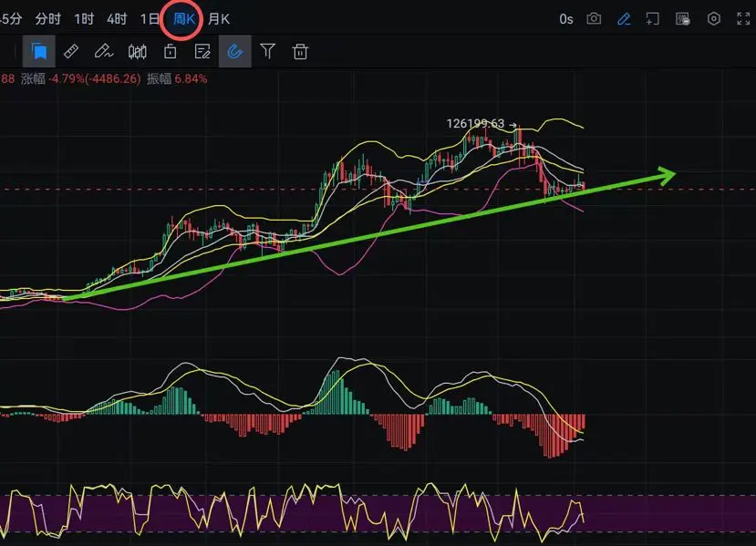Viewport: 756px width, 546px height.
Task: Click the 126199.63 high price label
Action: coord(475,124)
